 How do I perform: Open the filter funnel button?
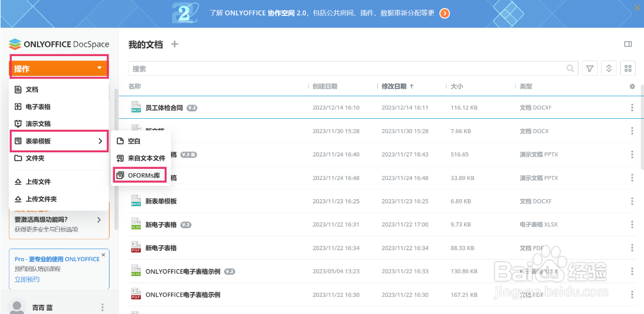[x=590, y=69]
